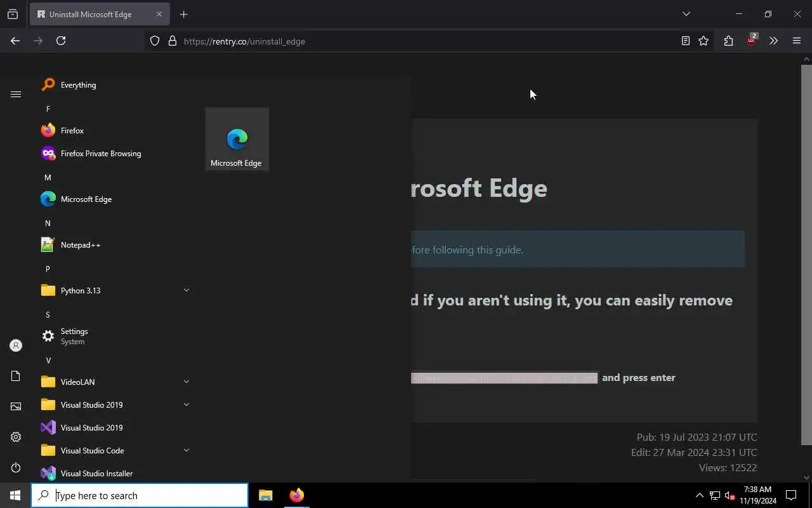This screenshot has height=508, width=812.
Task: Show hidden system tray icons
Action: click(699, 495)
